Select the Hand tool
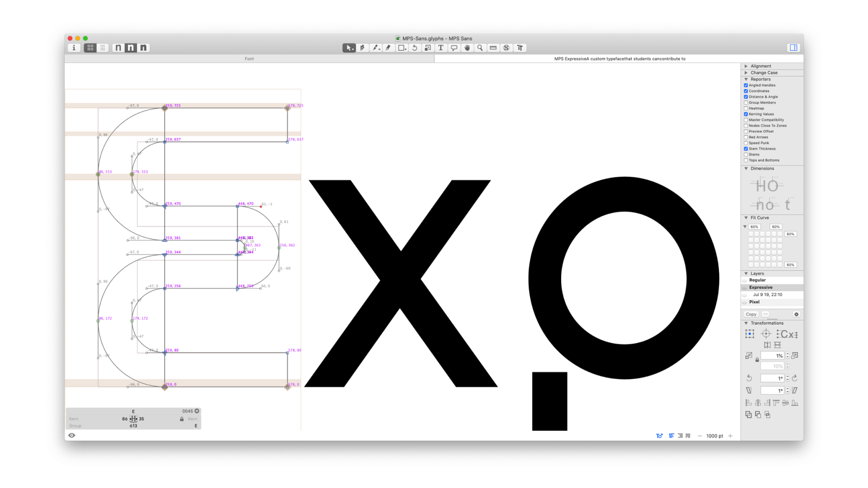The height and width of the screenshot is (488, 868). tap(467, 48)
